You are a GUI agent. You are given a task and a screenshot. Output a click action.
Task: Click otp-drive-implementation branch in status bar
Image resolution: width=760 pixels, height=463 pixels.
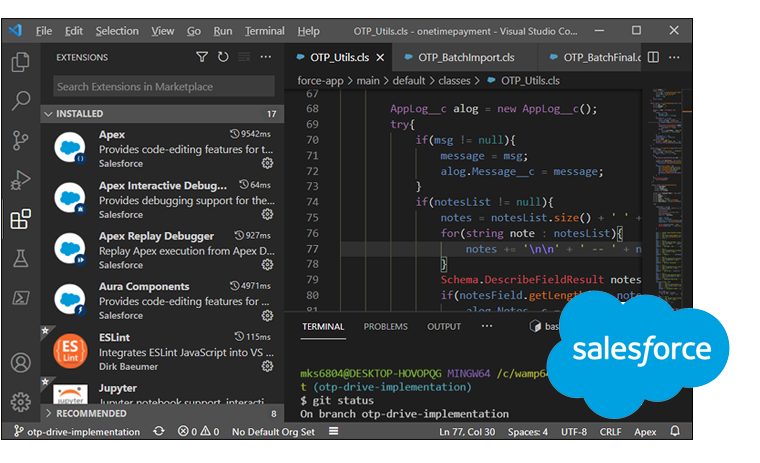[x=77, y=431]
